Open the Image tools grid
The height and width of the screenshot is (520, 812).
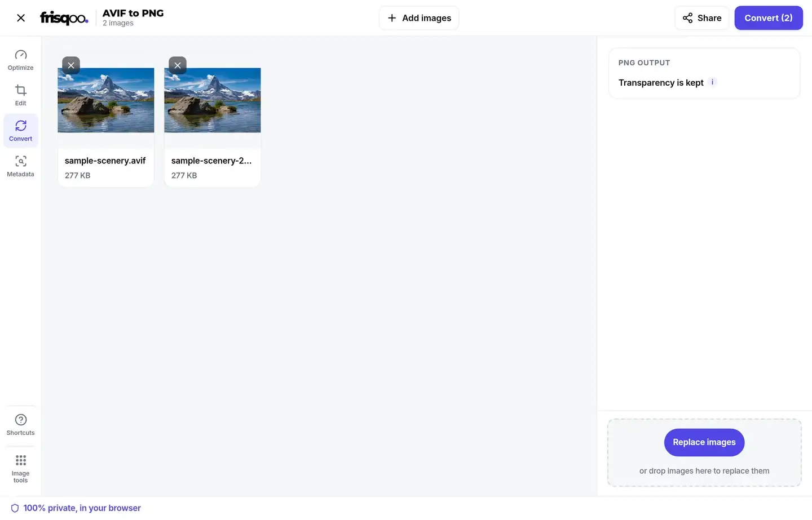point(21,469)
